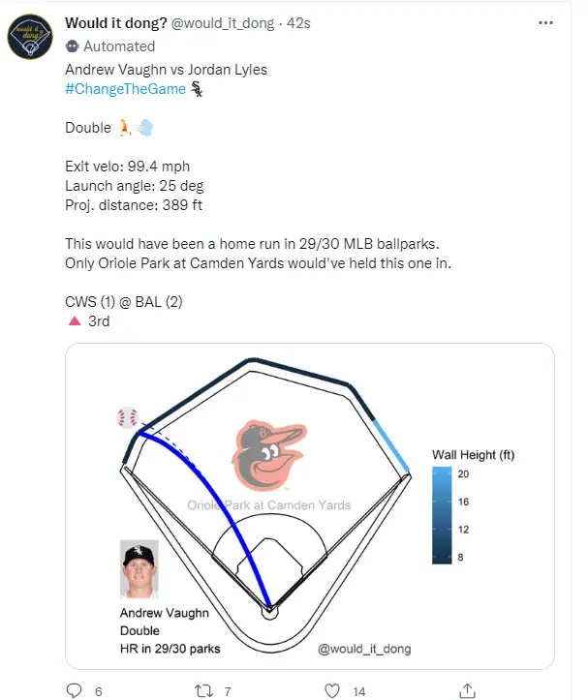
Task: Click the running person emoji beside Double
Action: (125, 128)
